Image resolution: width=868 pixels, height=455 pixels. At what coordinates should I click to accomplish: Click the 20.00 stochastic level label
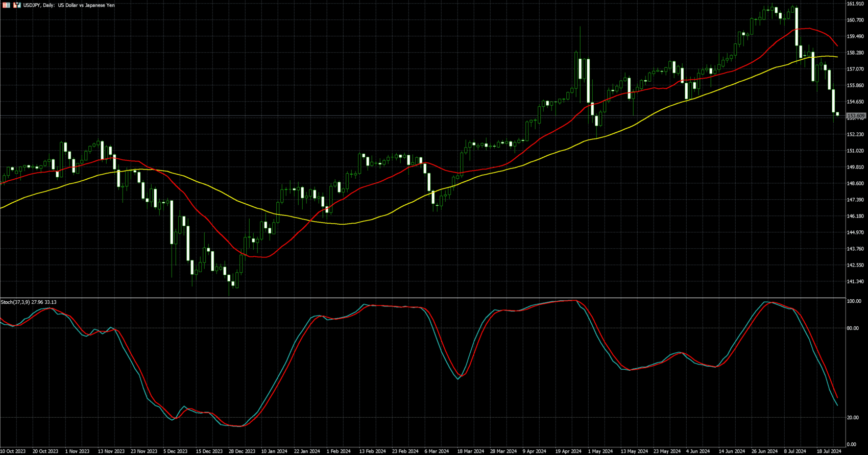tap(853, 418)
